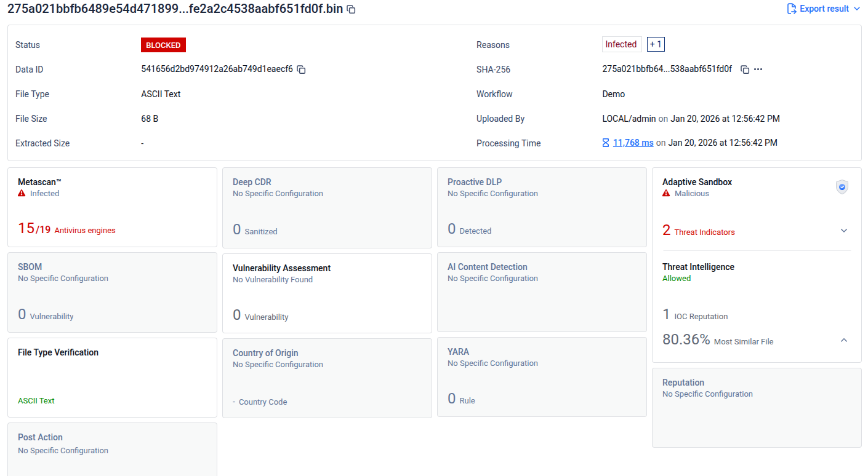This screenshot has width=868, height=476.
Task: Collapse the Most Similar File section
Action: click(x=844, y=340)
